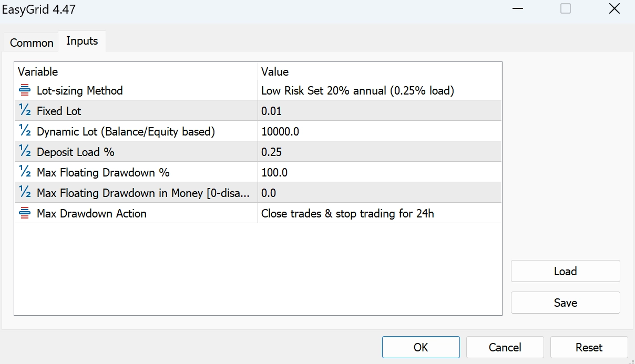Click the numeric icon beside Fixed Lot
The height and width of the screenshot is (364, 635).
point(25,111)
